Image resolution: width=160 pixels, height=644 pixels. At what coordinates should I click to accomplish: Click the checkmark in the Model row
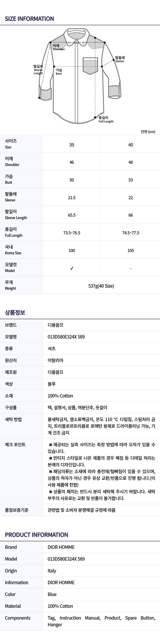[x=72, y=268]
